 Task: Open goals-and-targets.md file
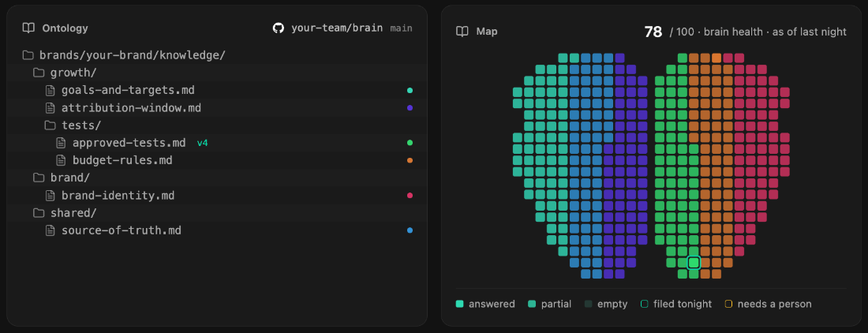click(x=128, y=90)
